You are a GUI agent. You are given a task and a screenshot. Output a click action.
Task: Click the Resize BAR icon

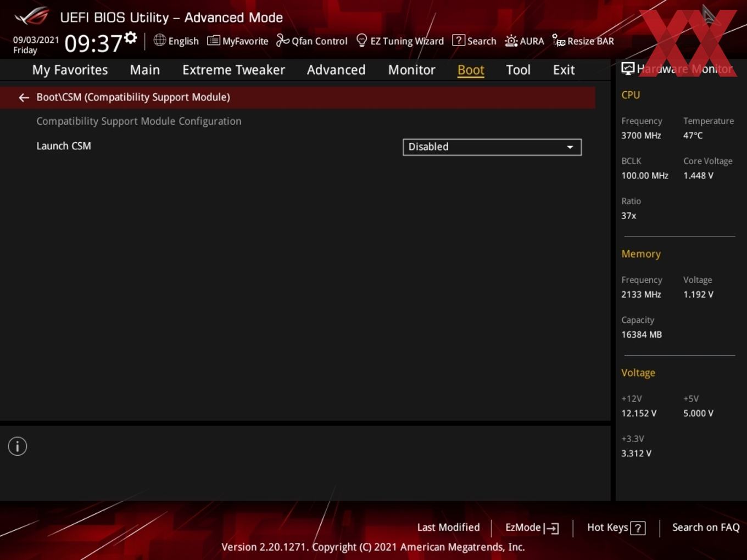(x=559, y=40)
